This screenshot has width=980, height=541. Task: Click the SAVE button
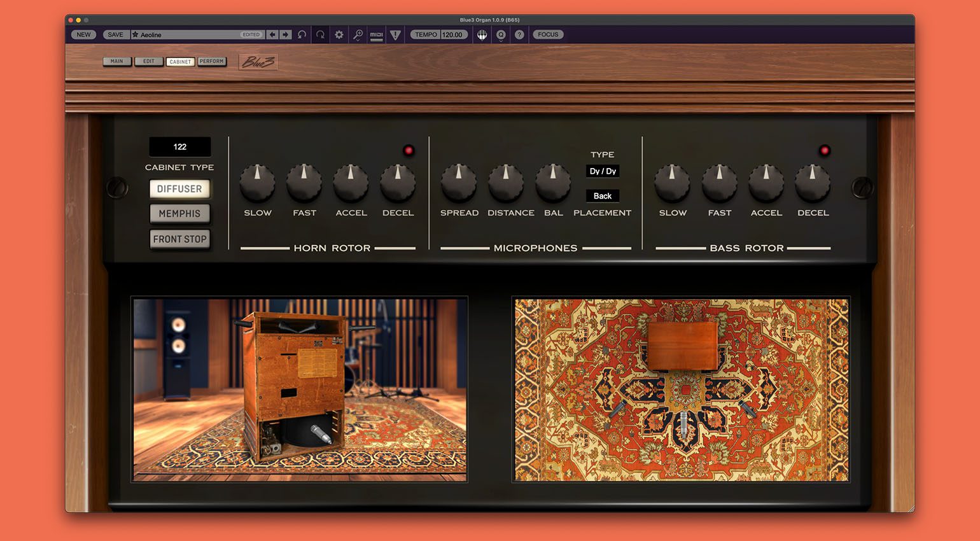point(115,34)
